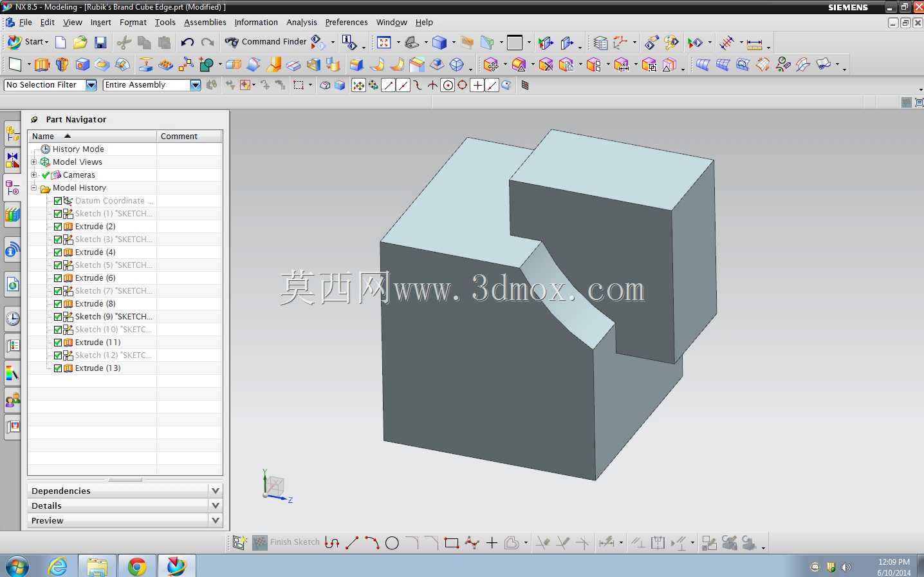Select the Circle sketch tool
The height and width of the screenshot is (577, 924).
392,543
